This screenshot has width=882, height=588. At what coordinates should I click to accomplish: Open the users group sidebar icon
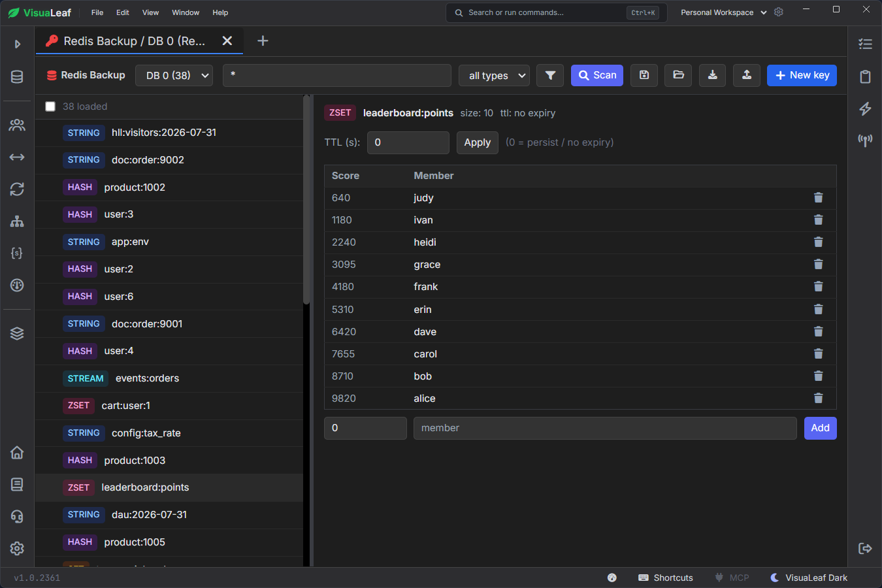[17, 125]
